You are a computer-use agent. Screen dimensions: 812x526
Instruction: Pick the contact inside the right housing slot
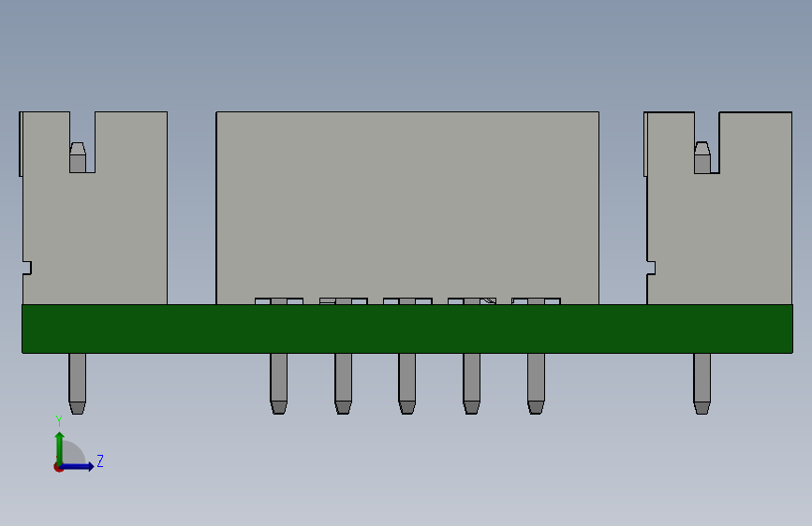click(702, 157)
